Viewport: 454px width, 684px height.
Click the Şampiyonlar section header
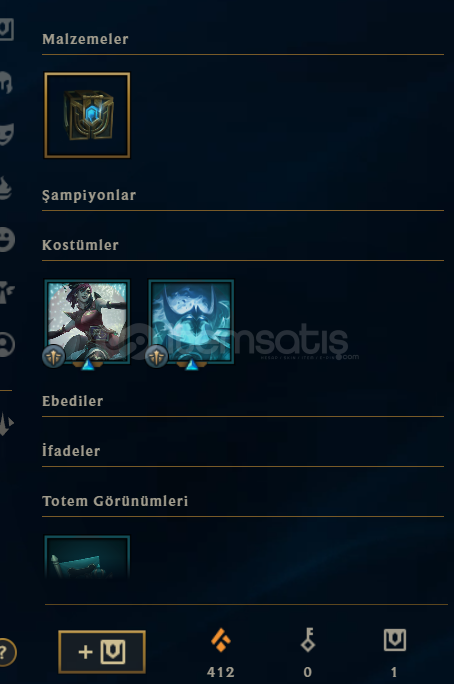pyautogui.click(x=89, y=195)
